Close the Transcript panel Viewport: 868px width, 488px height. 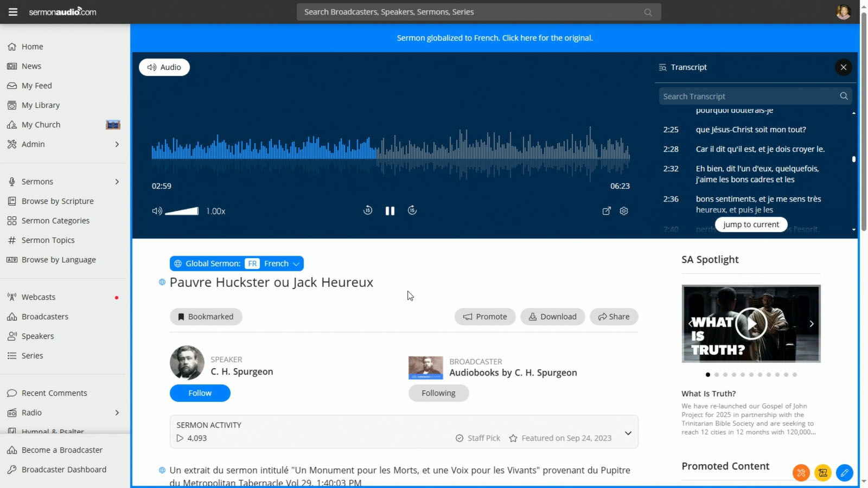(843, 67)
